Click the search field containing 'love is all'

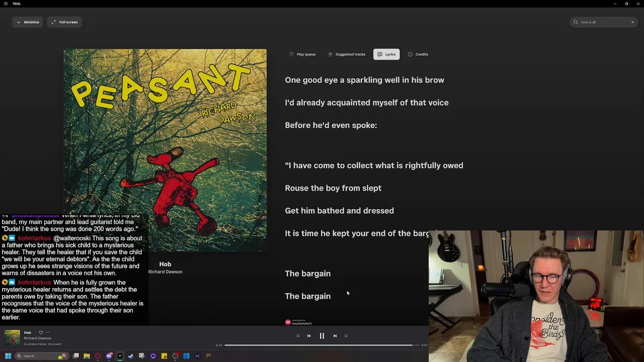click(604, 22)
